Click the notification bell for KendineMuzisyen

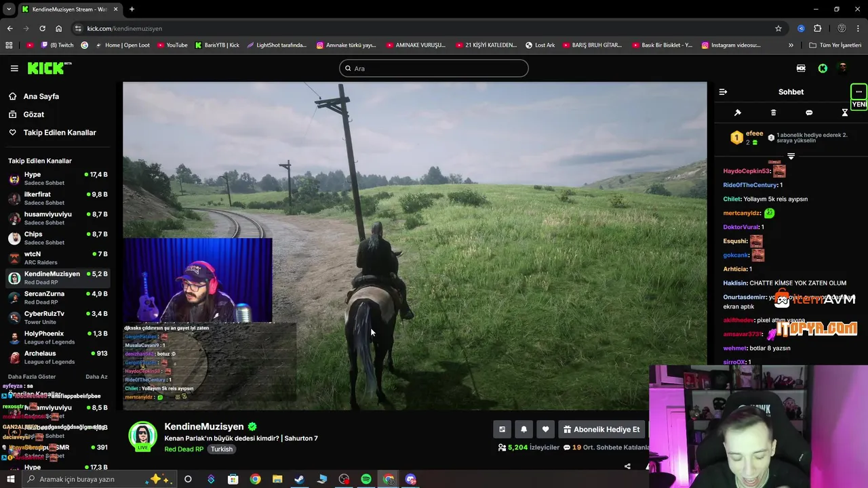[524, 429]
